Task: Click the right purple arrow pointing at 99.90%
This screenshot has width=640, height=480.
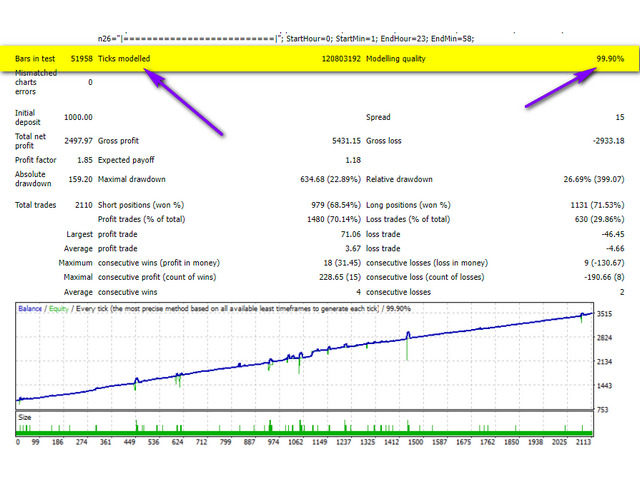Action: coord(560,83)
